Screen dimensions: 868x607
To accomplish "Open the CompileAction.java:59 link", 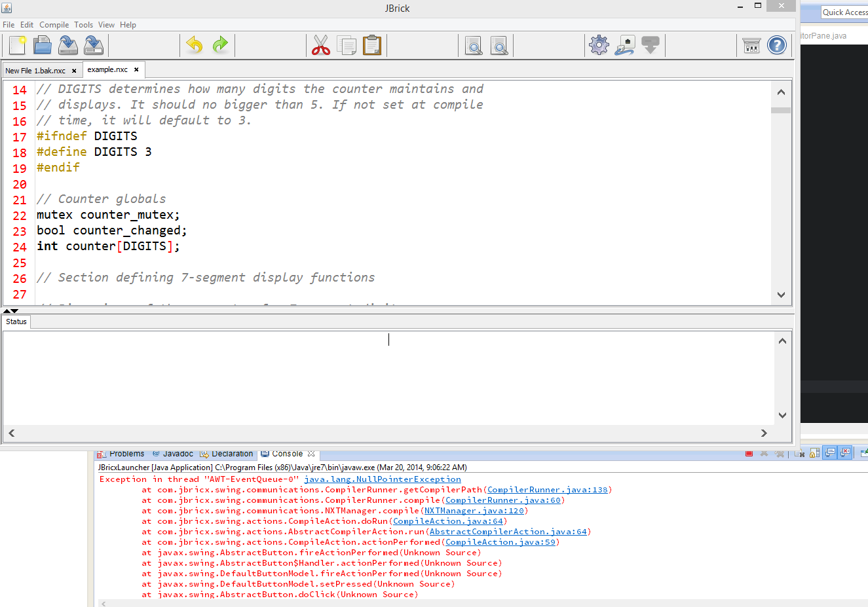I will coord(500,542).
